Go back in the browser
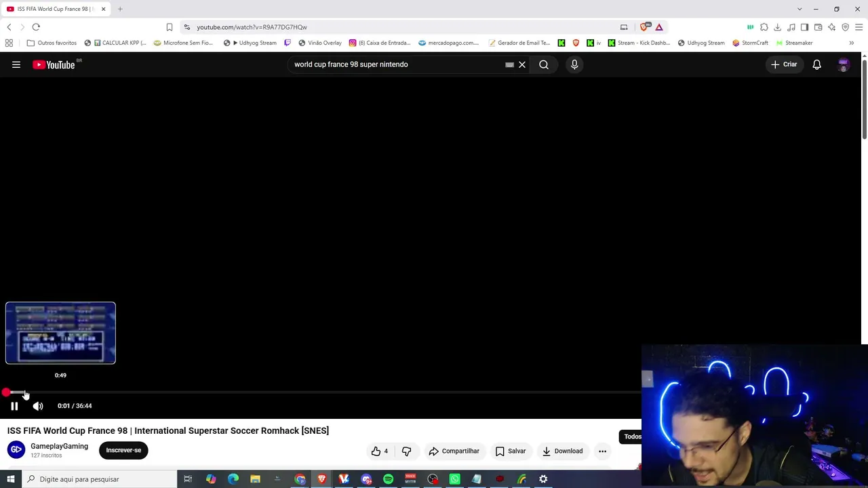The height and width of the screenshot is (488, 868). 9,27
